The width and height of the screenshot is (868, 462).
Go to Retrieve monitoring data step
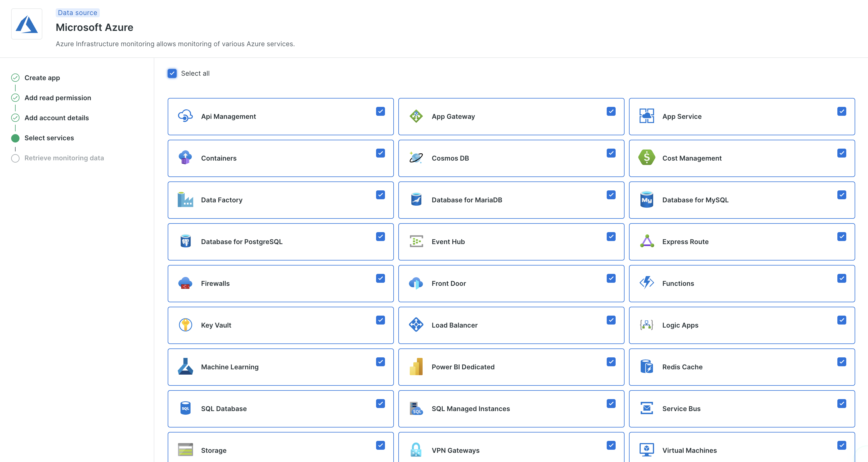[x=64, y=158]
